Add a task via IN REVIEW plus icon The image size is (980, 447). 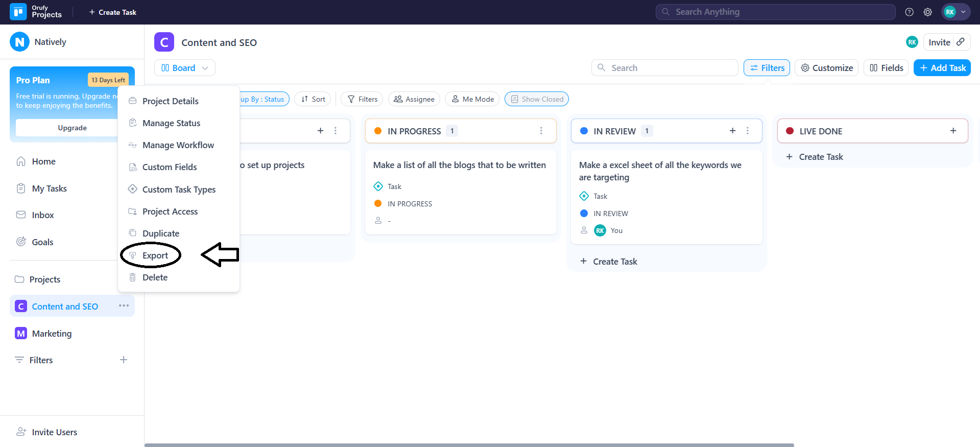[x=732, y=131]
